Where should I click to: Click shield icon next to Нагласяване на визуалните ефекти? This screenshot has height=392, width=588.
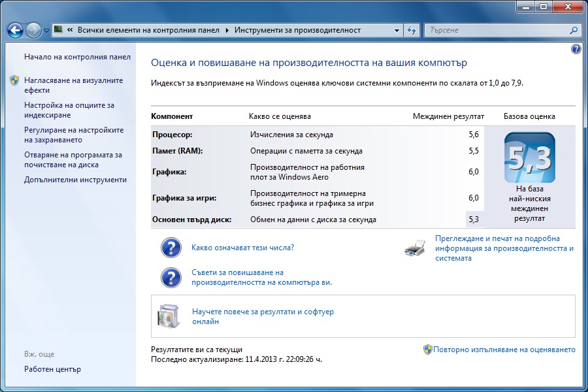click(14, 80)
